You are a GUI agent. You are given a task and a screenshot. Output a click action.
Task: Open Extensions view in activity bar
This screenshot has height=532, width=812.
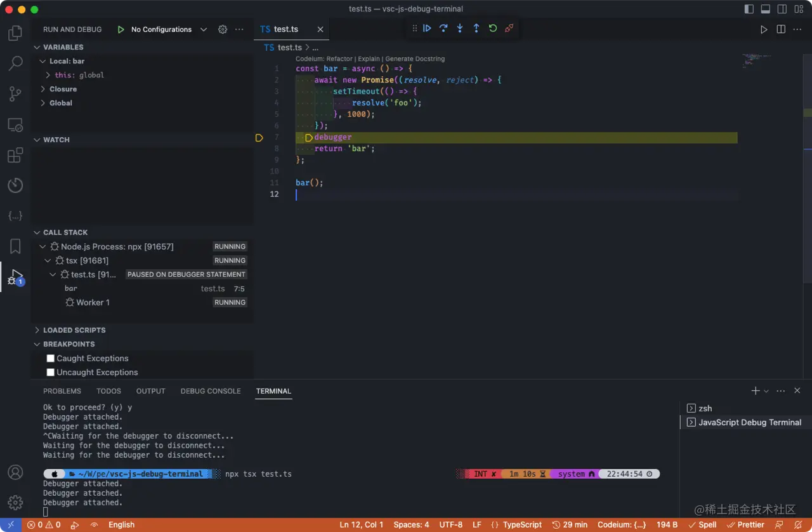pyautogui.click(x=15, y=155)
